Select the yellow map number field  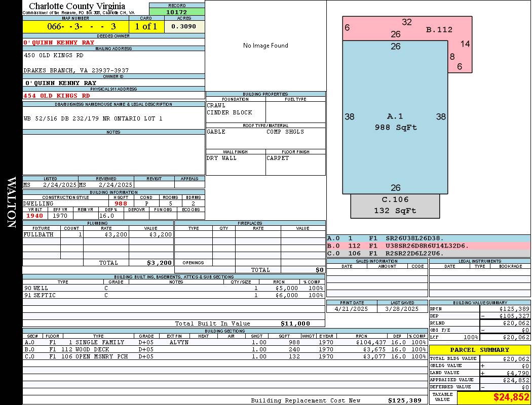pyautogui.click(x=75, y=26)
